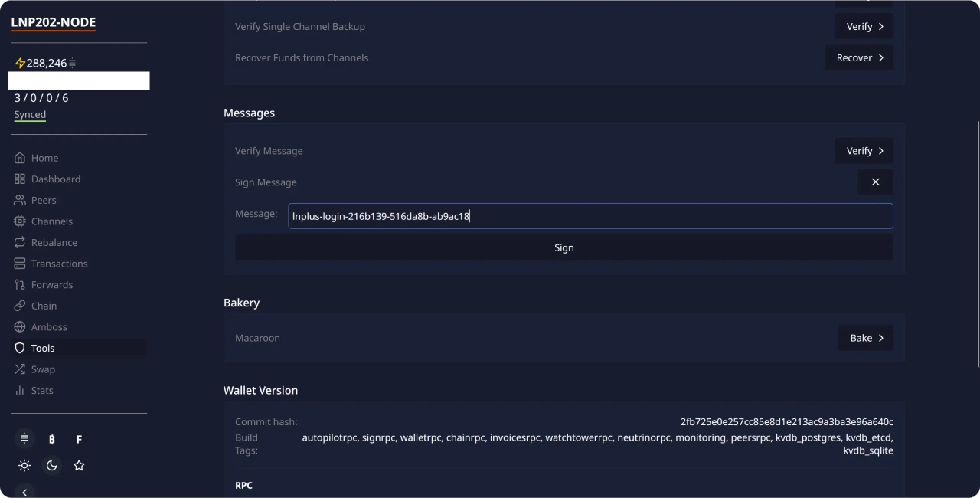Image resolution: width=980 pixels, height=498 pixels.
Task: Expand the Verify Message section
Action: [864, 151]
